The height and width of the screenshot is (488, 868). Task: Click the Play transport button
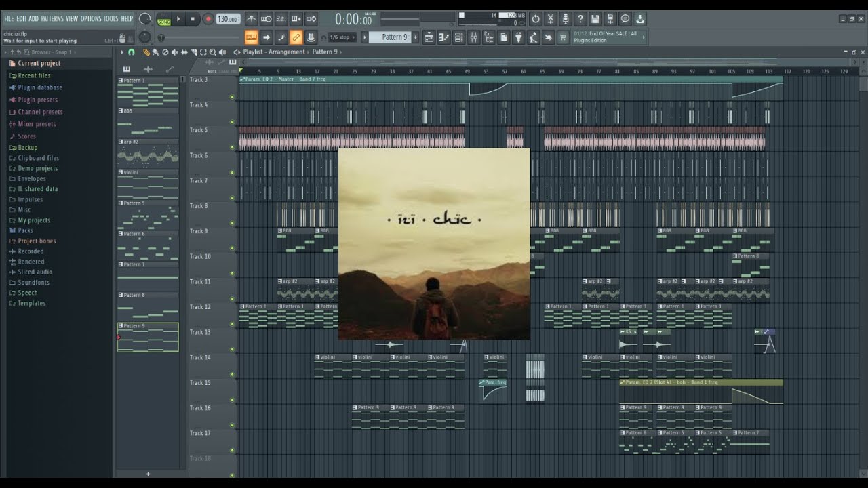178,19
